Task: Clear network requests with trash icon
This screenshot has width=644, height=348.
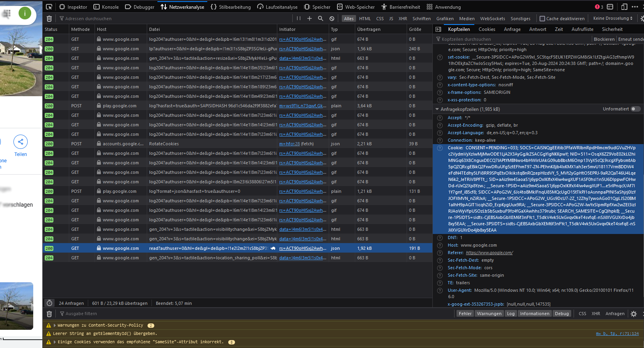Action: click(49, 19)
